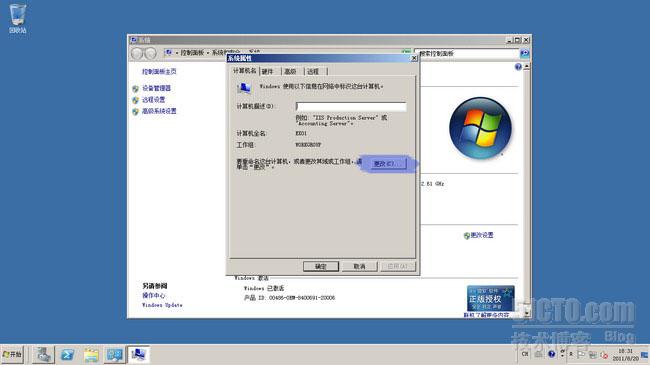Screen dimensions: 650x365
Task: Click the address bar computer icon
Action: click(x=168, y=53)
